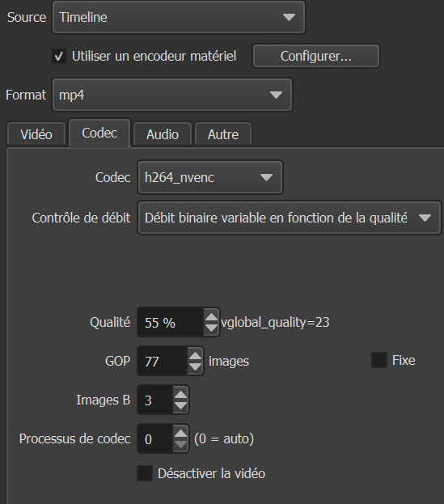Open the Autre tab
The height and width of the screenshot is (504, 444).
click(223, 134)
